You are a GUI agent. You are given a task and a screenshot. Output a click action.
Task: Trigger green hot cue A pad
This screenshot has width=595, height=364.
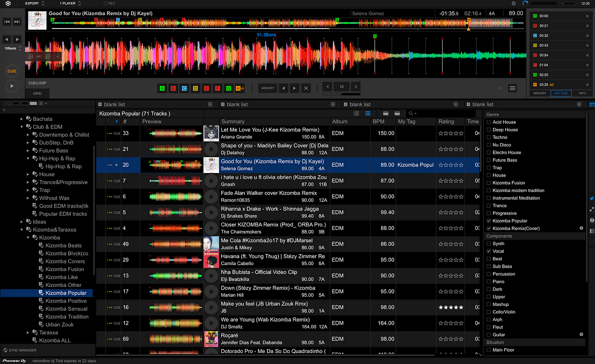click(162, 88)
